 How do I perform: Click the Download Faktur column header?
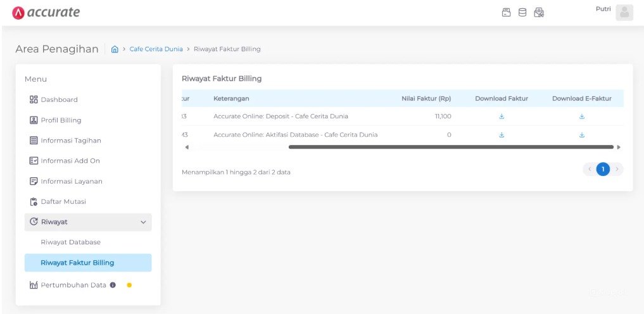[x=502, y=99]
